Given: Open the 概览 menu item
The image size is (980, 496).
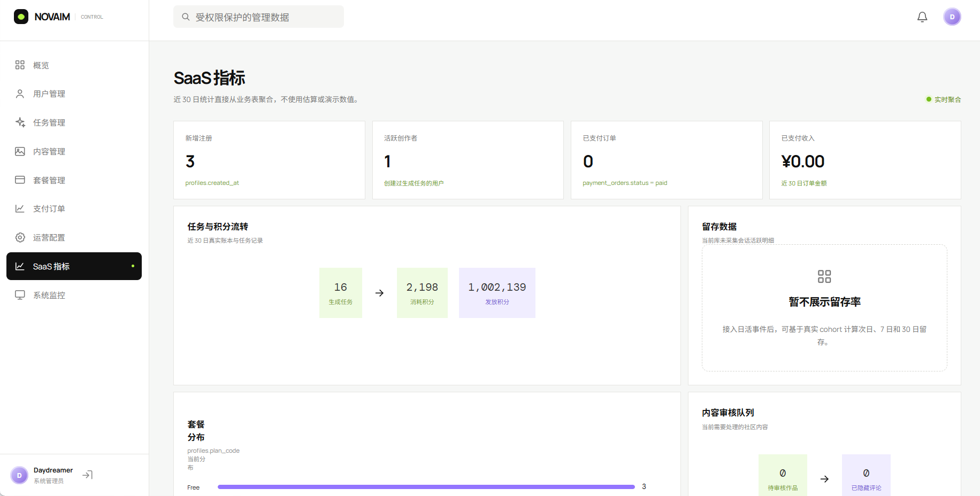Looking at the screenshot, I should (74, 65).
